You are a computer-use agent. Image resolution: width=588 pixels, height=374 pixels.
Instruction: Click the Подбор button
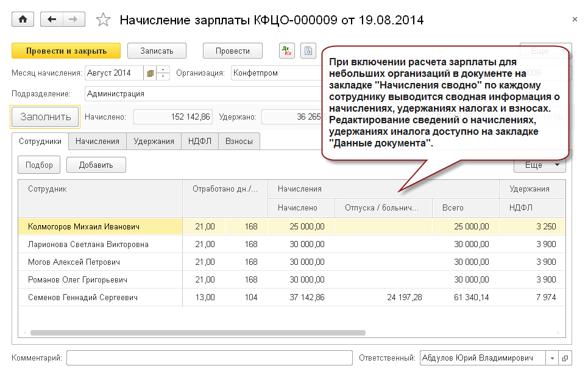39,165
